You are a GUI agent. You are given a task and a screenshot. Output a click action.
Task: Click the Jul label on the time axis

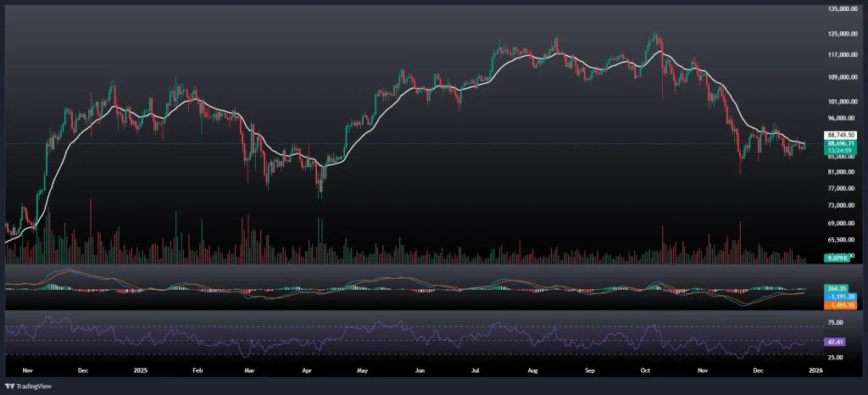coord(476,371)
